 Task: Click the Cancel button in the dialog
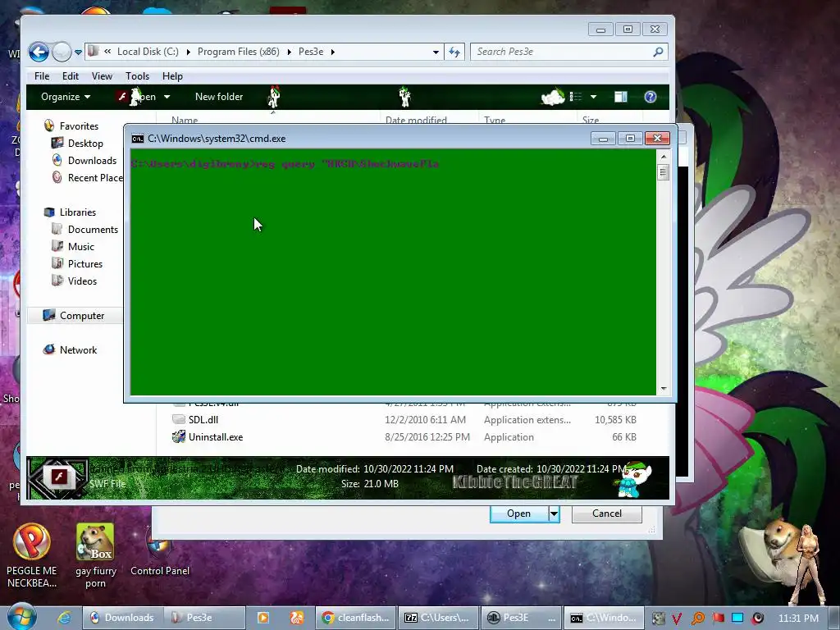point(606,514)
